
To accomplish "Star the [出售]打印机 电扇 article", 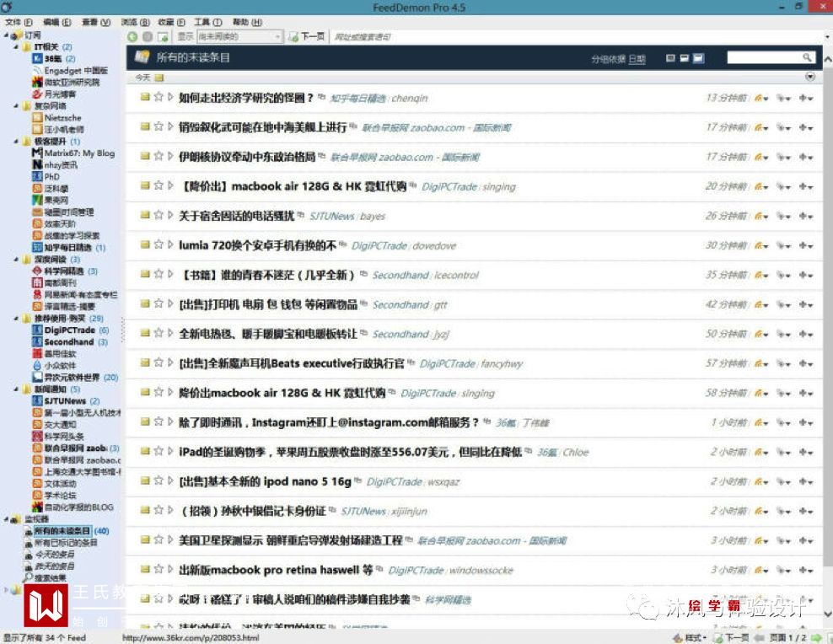I will [x=159, y=303].
